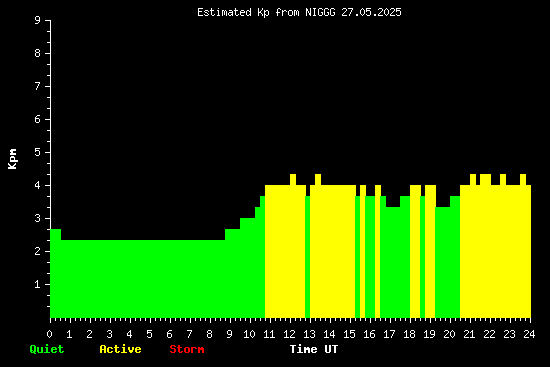
Task: Click the red 'Storm' legend label
Action: [187, 349]
